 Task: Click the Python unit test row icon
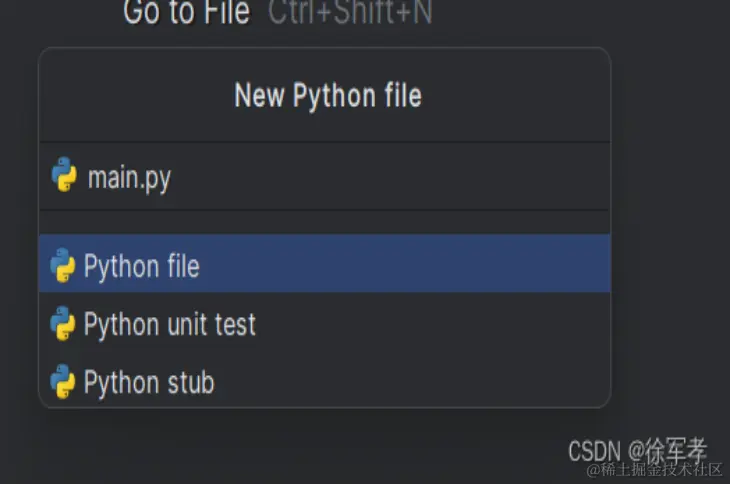[62, 323]
